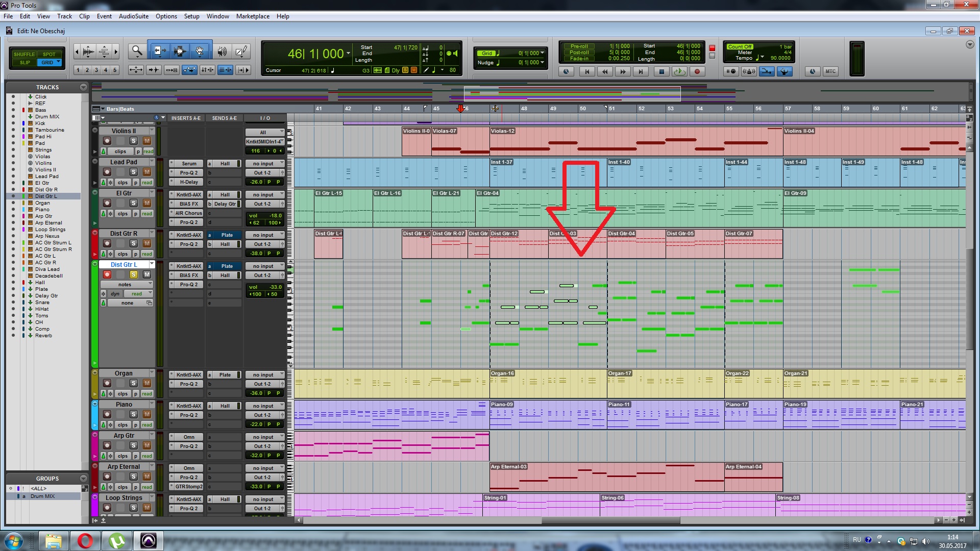Mute the Arp Gtr track
980x551 pixels.
[147, 445]
